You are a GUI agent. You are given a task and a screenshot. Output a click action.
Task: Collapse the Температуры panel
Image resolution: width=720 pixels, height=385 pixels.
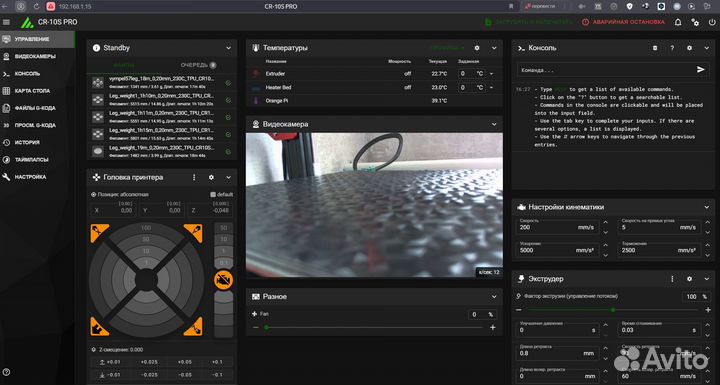[494, 48]
